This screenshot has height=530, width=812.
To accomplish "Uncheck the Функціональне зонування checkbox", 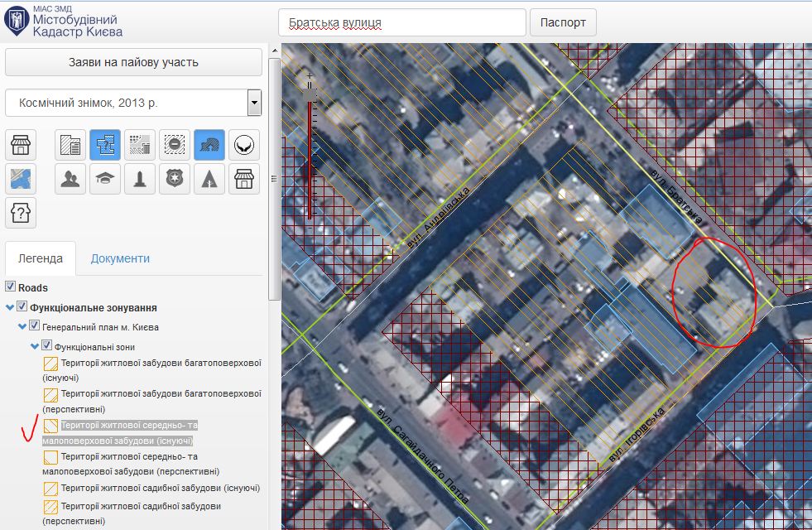I will coord(22,307).
